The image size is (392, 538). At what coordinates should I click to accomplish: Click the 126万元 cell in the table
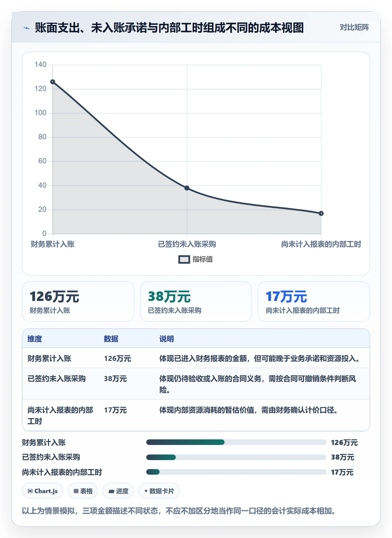pos(118,358)
